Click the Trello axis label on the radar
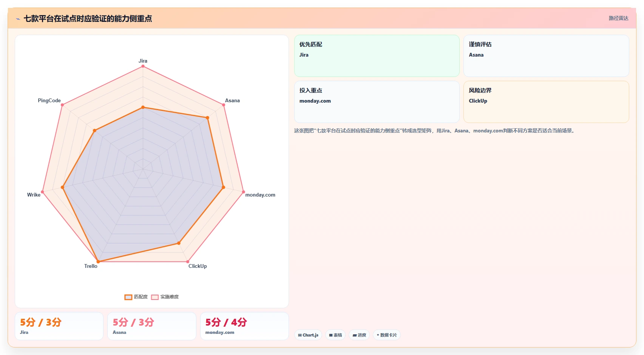The image size is (644, 355). point(91,266)
